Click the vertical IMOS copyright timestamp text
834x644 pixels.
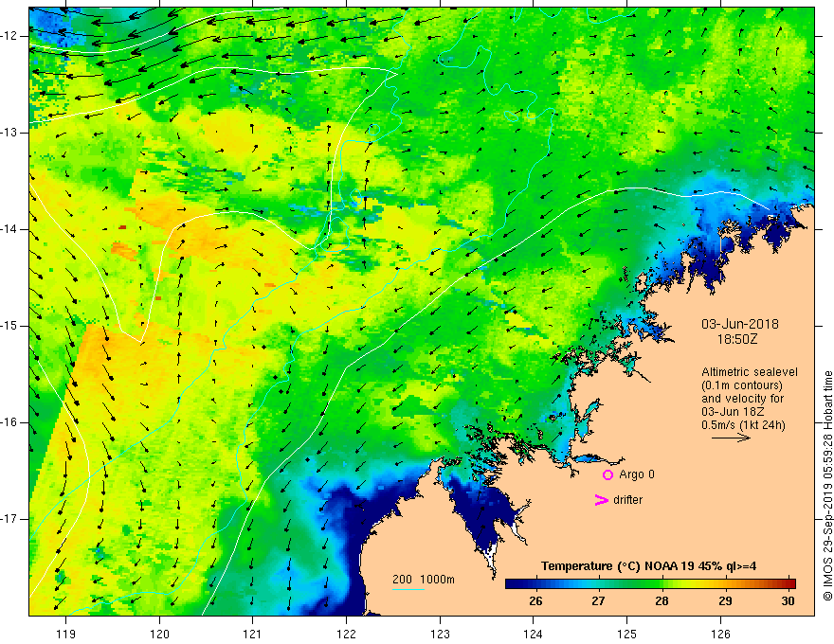827,486
